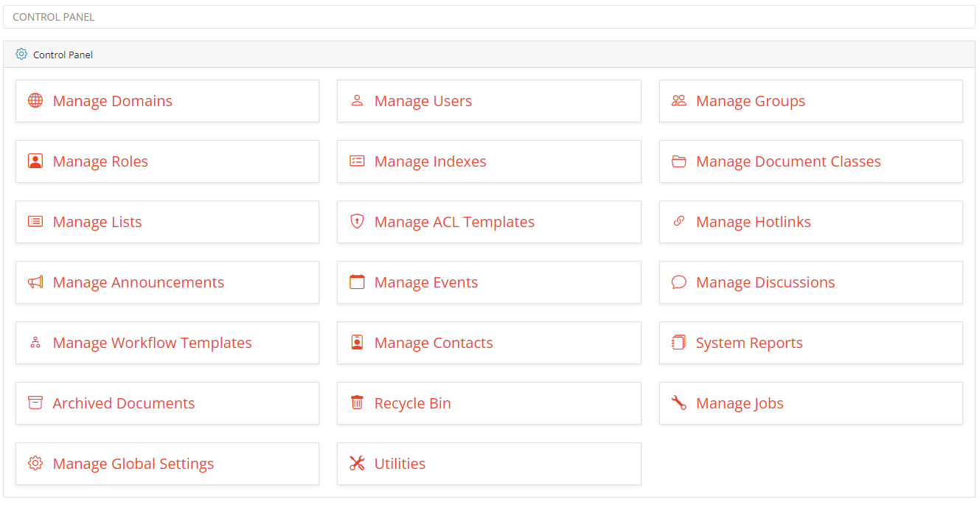Click the gear icon in the Control Panel header
Viewport: 980px width, 508px height.
point(21,54)
